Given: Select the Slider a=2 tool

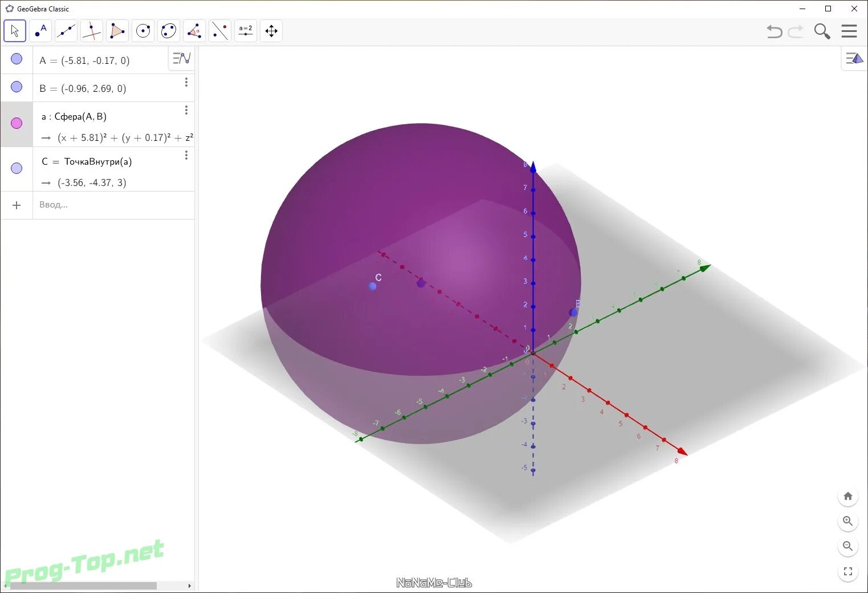Looking at the screenshot, I should click(x=246, y=31).
